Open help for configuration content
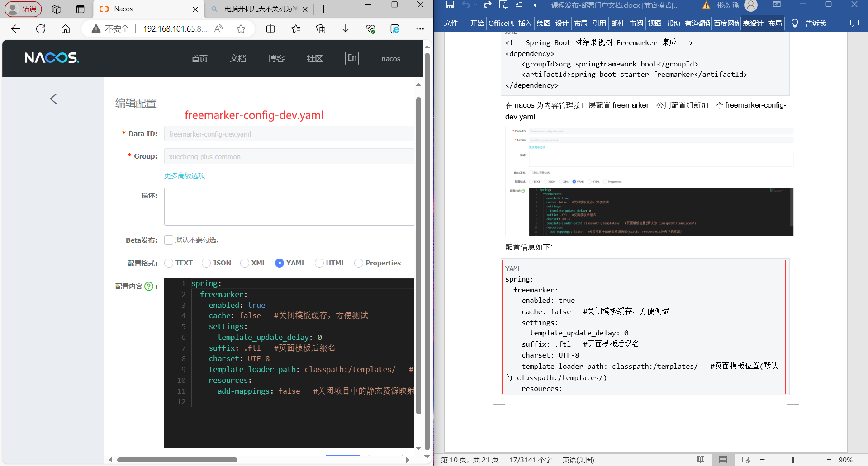The image size is (868, 466). [149, 286]
